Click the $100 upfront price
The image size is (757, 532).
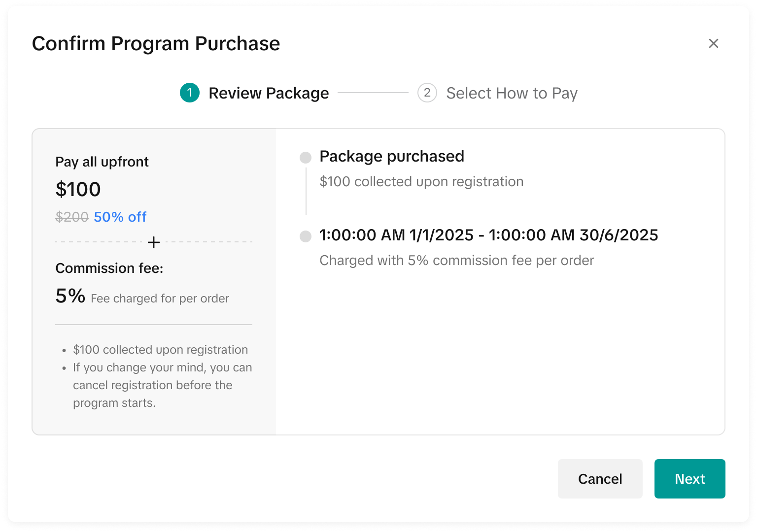[x=78, y=189]
